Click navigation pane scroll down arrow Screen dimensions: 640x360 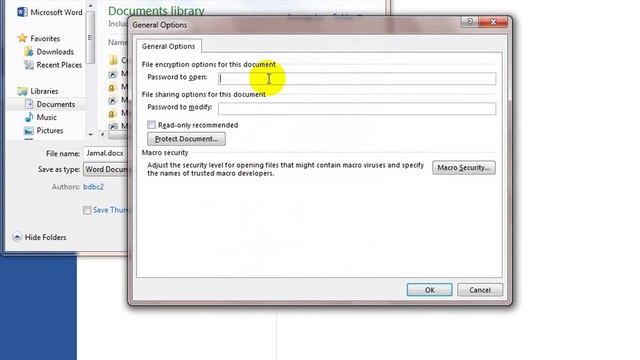click(x=91, y=134)
